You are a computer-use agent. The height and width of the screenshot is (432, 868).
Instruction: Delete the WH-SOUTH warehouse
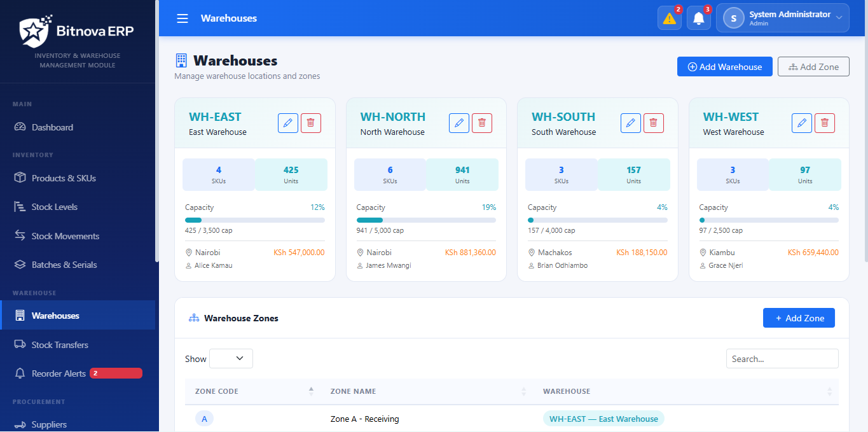[x=654, y=123]
